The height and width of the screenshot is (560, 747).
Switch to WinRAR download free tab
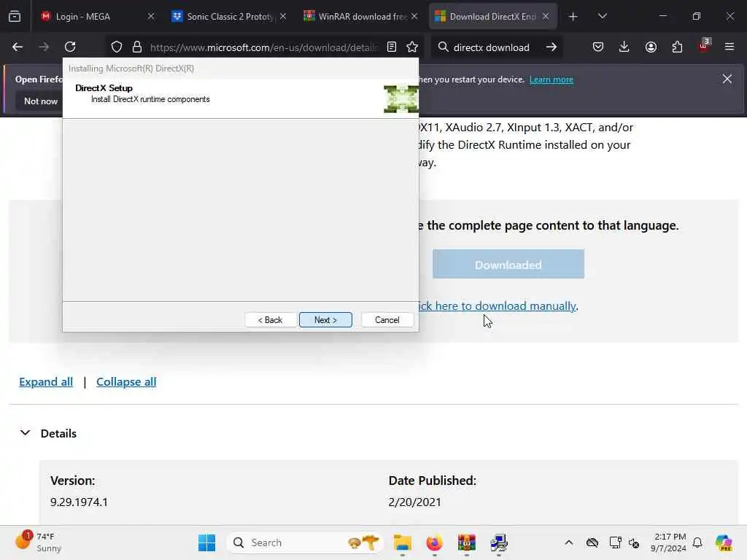click(361, 16)
